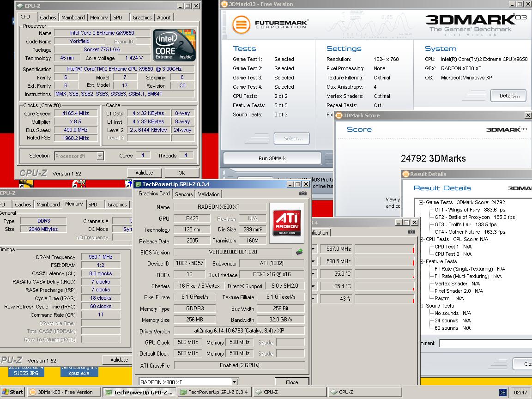Click the BIOS Version field VER009.003.001.020

(233, 252)
